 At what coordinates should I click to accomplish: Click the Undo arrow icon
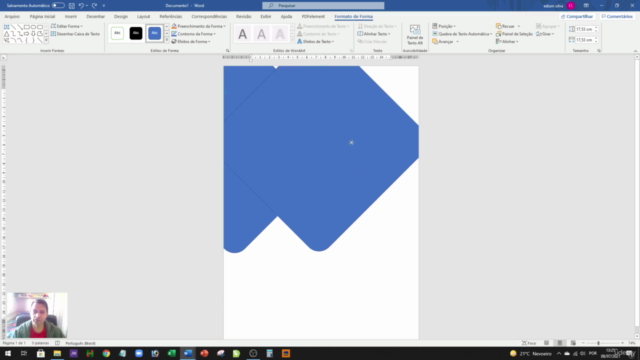[x=81, y=6]
